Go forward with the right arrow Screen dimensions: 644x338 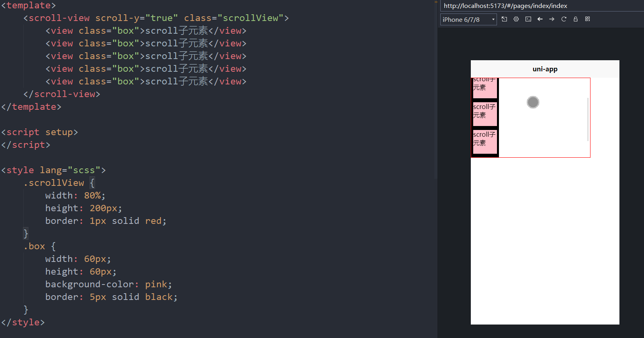point(552,19)
